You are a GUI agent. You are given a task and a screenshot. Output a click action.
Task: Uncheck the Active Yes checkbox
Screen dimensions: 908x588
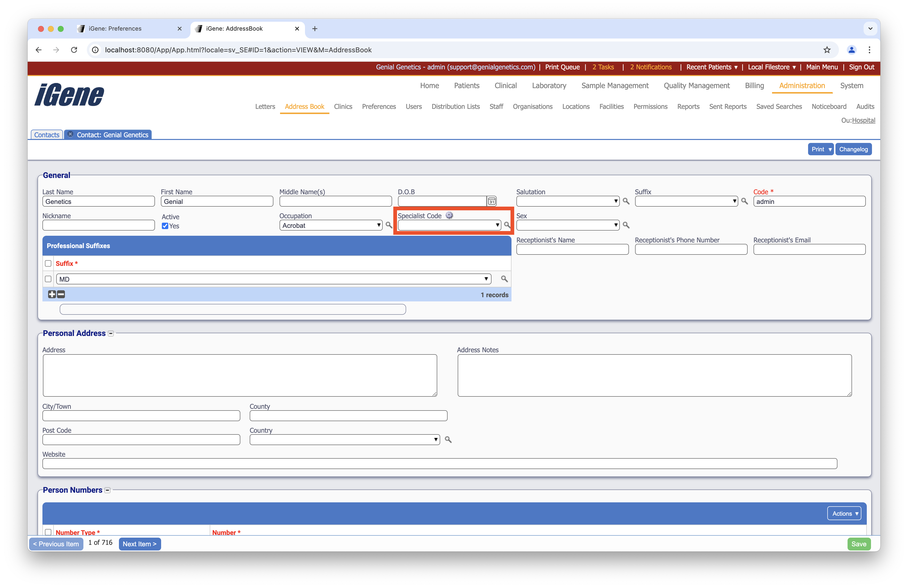pyautogui.click(x=165, y=226)
